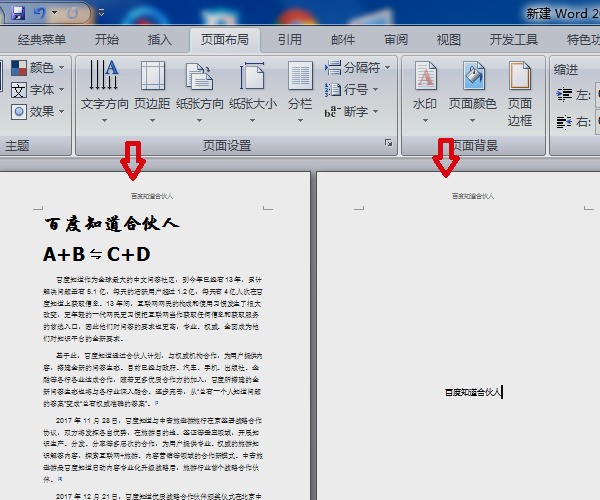Click the paragraph starting with 2017年11月28日
This screenshot has width=600, height=500.
[x=153, y=450]
